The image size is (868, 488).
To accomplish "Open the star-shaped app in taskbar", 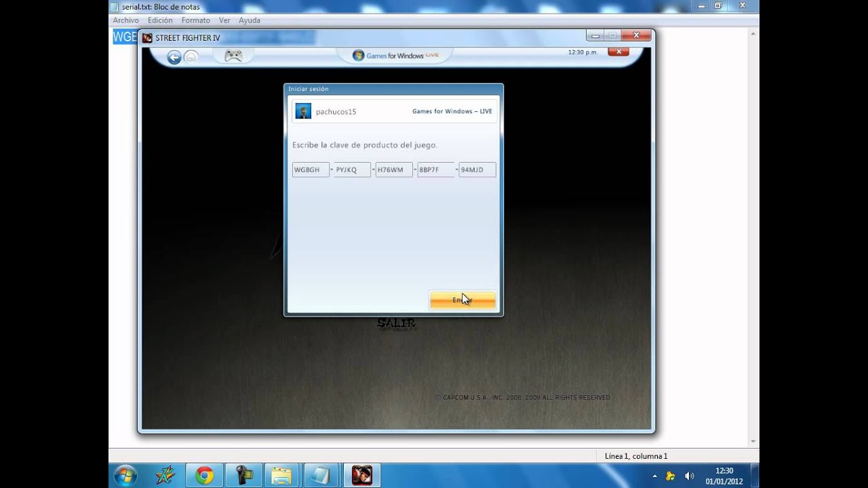I will 165,476.
